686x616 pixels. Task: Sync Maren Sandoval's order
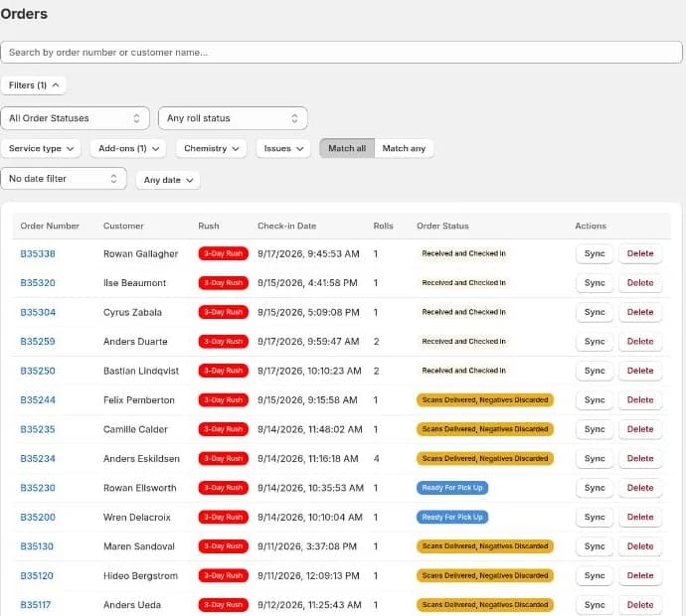(595, 546)
